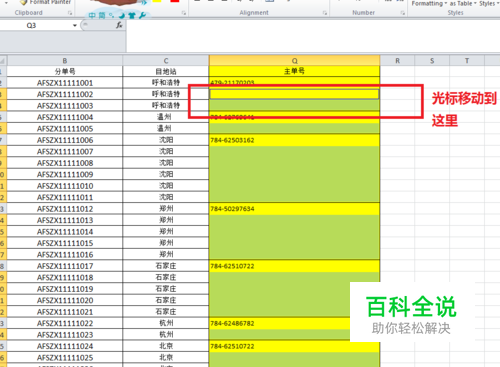Open the Format as Table dropdown
The width and height of the screenshot is (500, 367).
click(463, 3)
